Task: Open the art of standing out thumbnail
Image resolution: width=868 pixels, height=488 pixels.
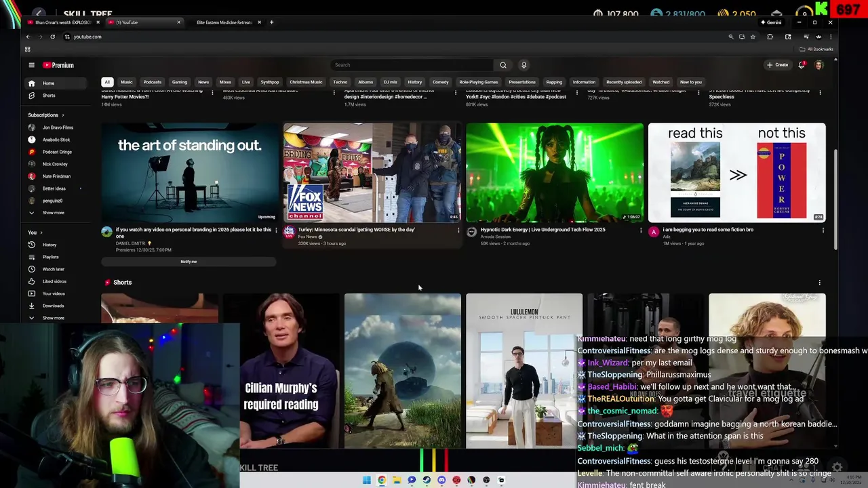Action: tap(189, 173)
